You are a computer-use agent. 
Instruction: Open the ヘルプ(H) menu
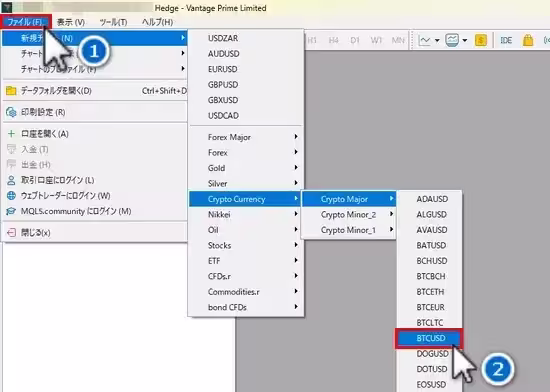point(157,22)
